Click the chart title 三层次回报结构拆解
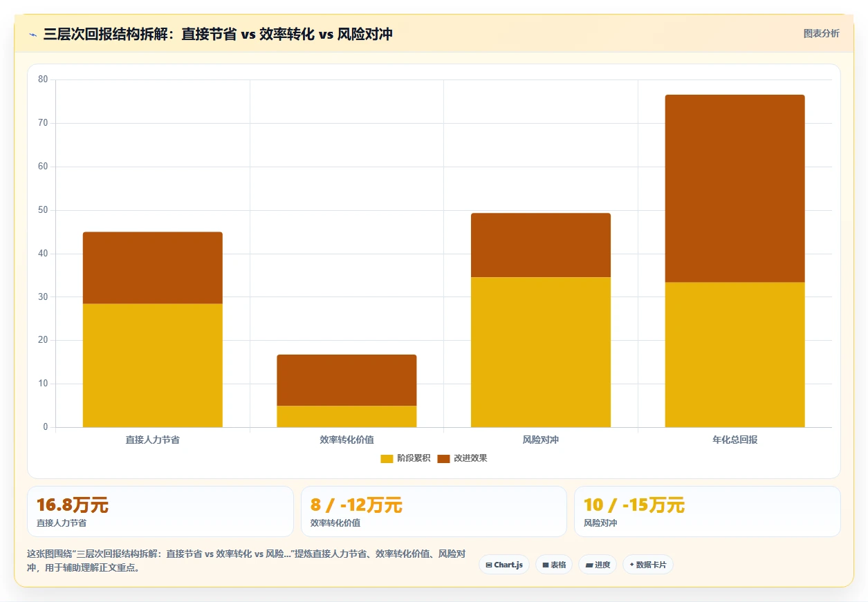The image size is (868, 602). click(x=218, y=34)
